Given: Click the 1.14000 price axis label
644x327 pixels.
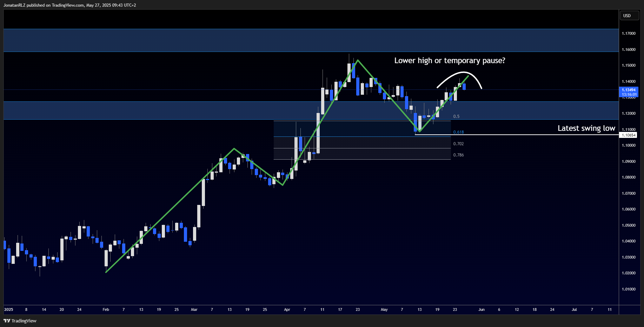Looking at the screenshot, I should (x=629, y=81).
